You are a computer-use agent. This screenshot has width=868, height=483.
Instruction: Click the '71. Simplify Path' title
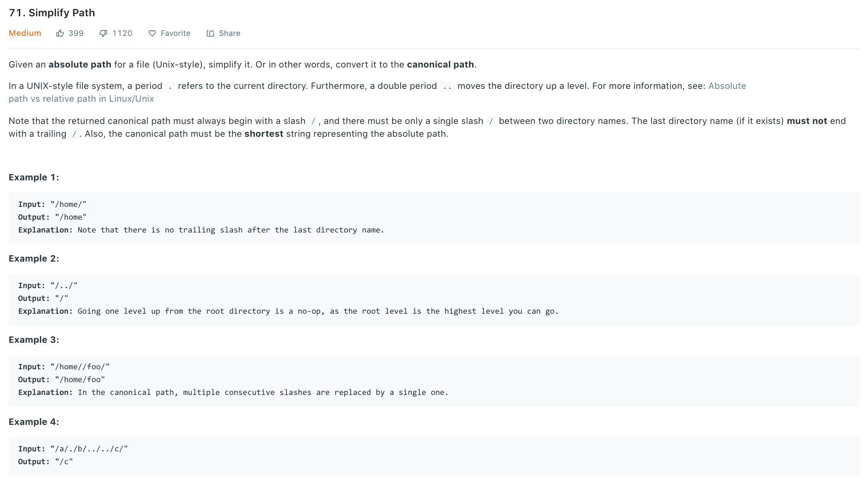pos(52,13)
